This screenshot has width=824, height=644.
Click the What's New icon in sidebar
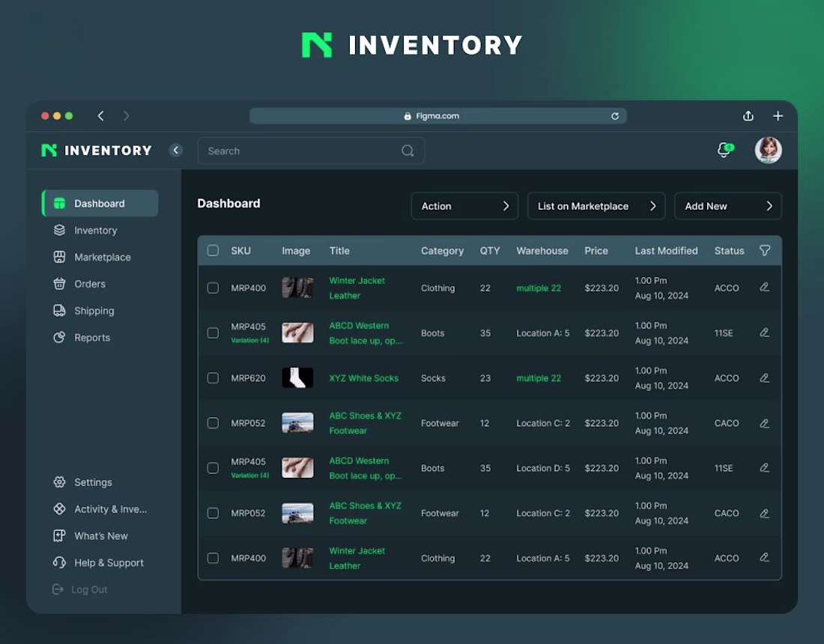pyautogui.click(x=59, y=535)
